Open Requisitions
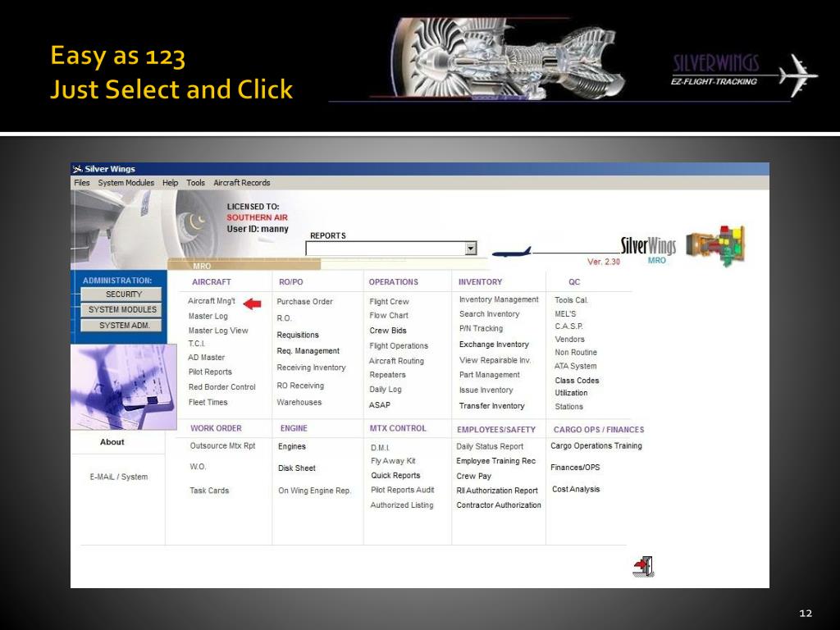Viewport: 840px width, 630px height. pyautogui.click(x=298, y=335)
